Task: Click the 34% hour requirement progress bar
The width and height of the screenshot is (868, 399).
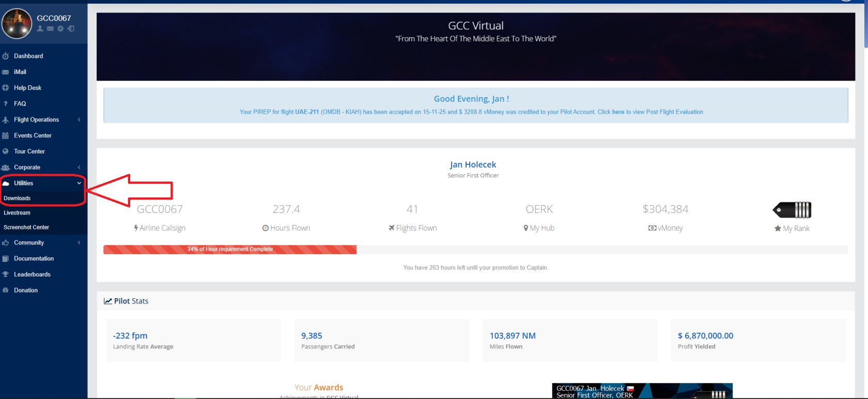Action: pyautogui.click(x=230, y=249)
